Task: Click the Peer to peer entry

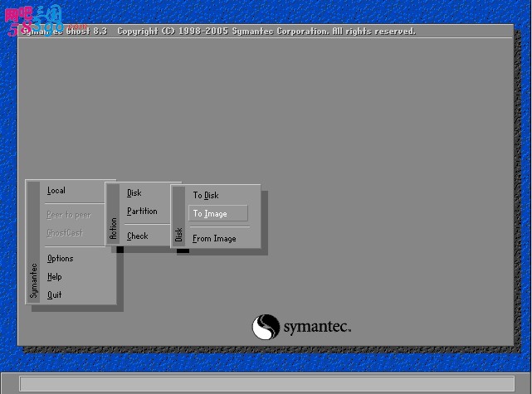Action: coord(69,215)
